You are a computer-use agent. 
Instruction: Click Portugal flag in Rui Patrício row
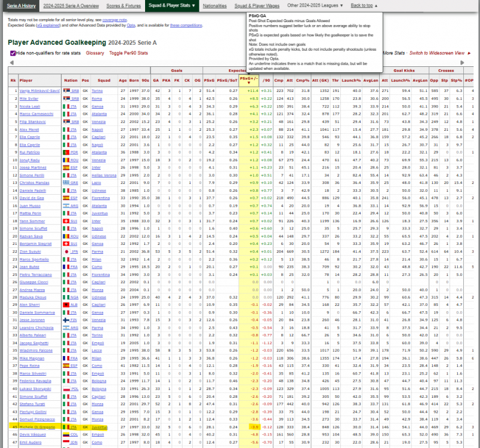tap(66, 152)
